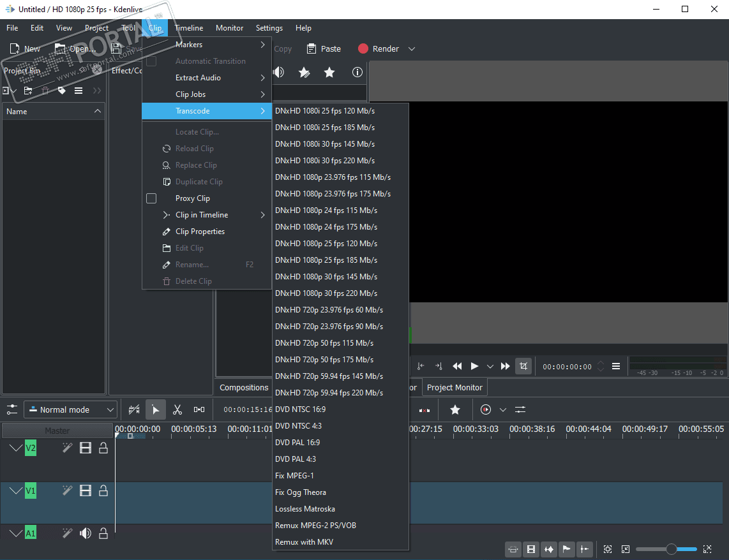The height and width of the screenshot is (560, 729).
Task: Fit zoom to project icon
Action: [607, 549]
